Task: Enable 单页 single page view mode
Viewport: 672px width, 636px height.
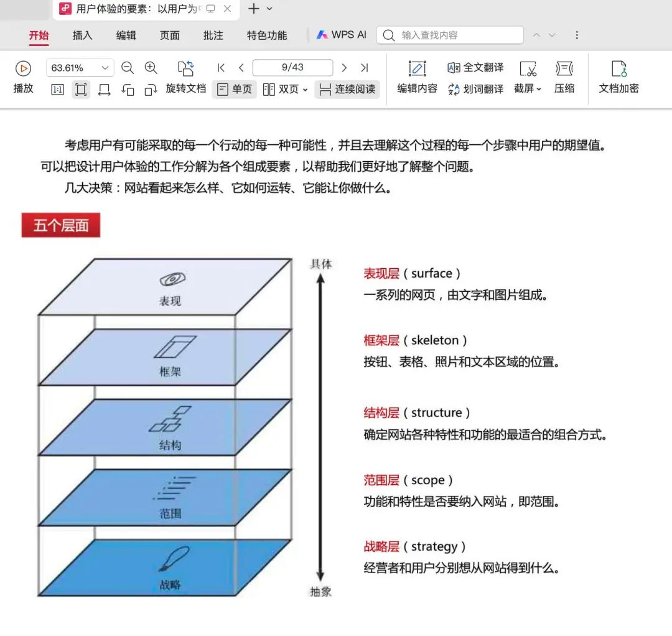Action: coord(235,89)
